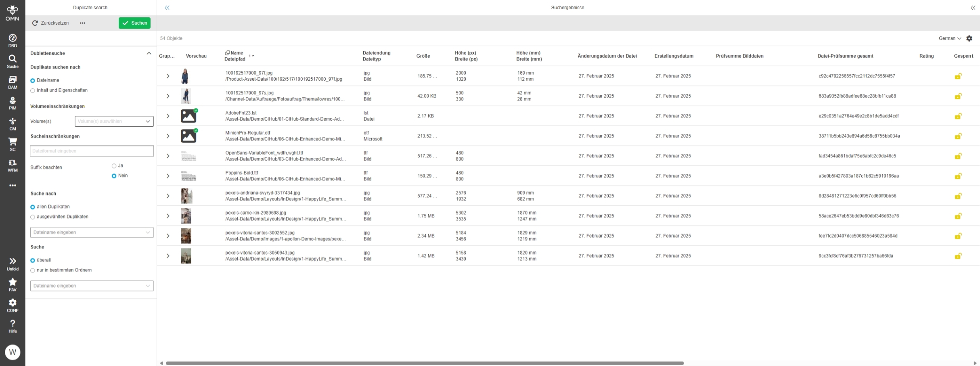Collapse the search panel with double chevron
This screenshot has width=980, height=366.
[167, 8]
